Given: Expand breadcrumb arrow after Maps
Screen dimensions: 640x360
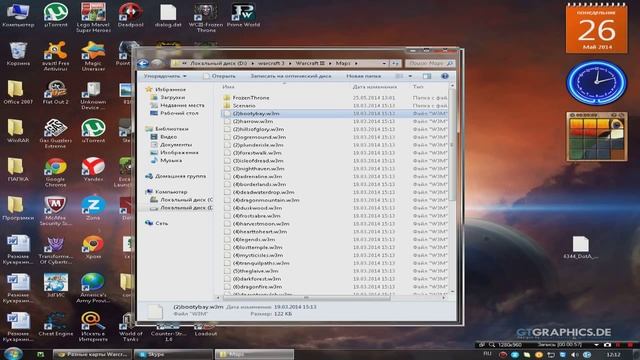Looking at the screenshot, I should pyautogui.click(x=356, y=63).
